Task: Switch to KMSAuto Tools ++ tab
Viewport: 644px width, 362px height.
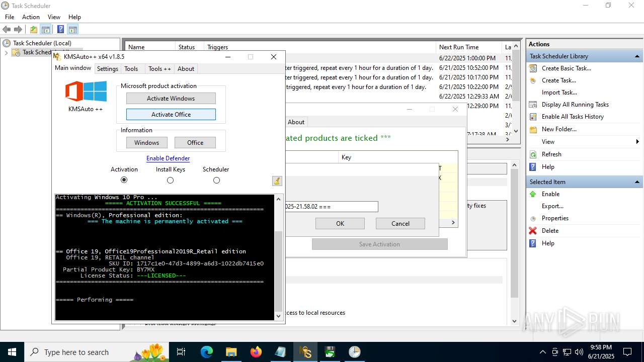Action: [x=159, y=69]
